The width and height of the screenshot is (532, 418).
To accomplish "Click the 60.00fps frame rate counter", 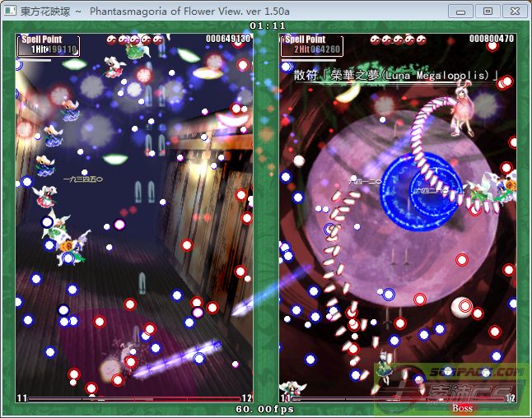I will point(265,409).
